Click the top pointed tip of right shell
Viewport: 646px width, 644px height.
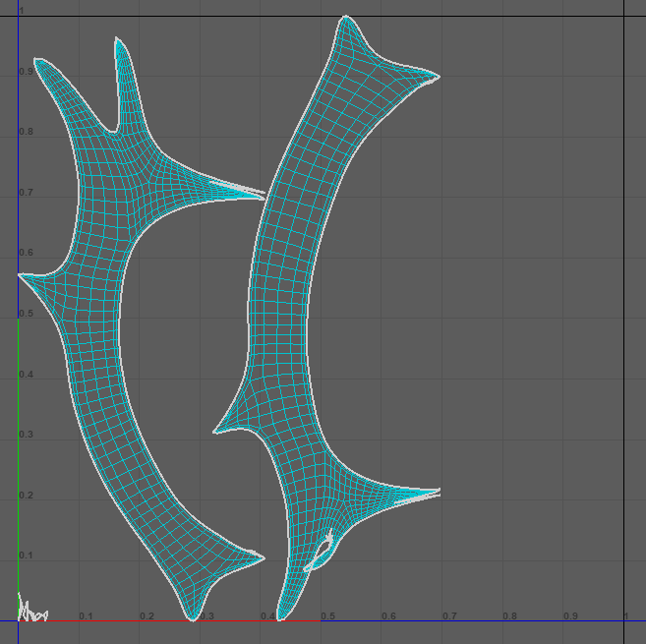(x=344, y=18)
